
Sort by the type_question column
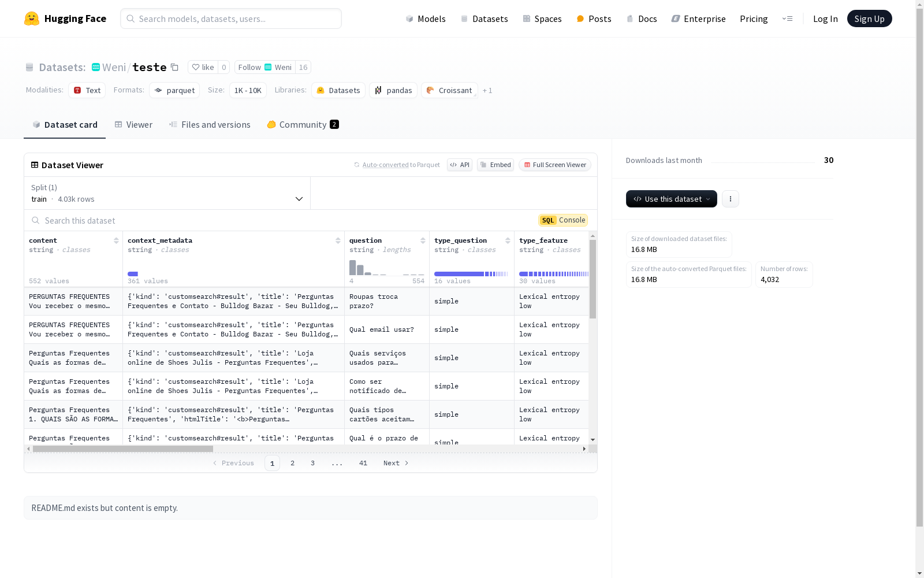(508, 240)
